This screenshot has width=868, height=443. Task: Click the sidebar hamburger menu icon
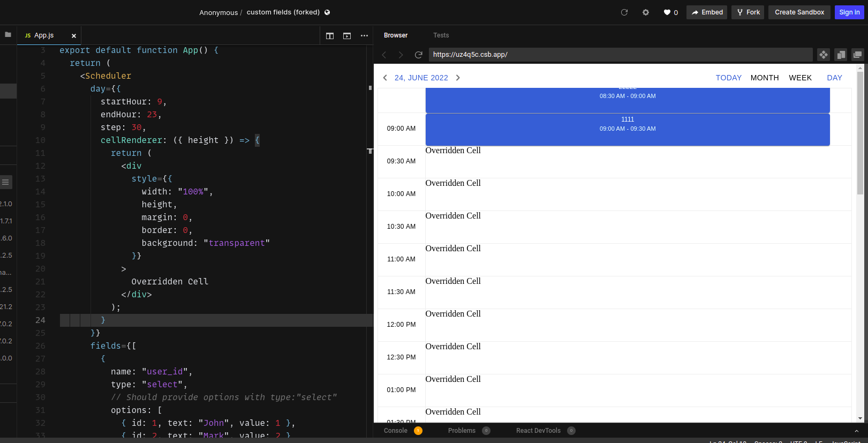5,182
